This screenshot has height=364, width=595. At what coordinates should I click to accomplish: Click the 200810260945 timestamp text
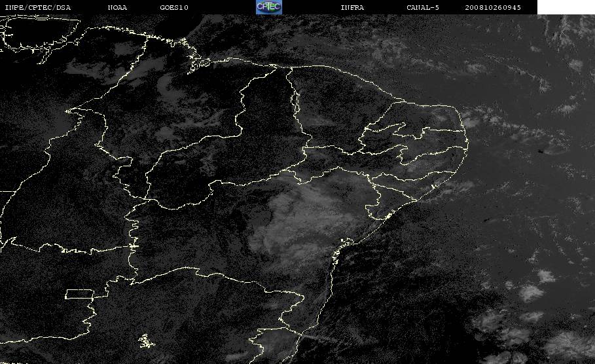coord(493,8)
